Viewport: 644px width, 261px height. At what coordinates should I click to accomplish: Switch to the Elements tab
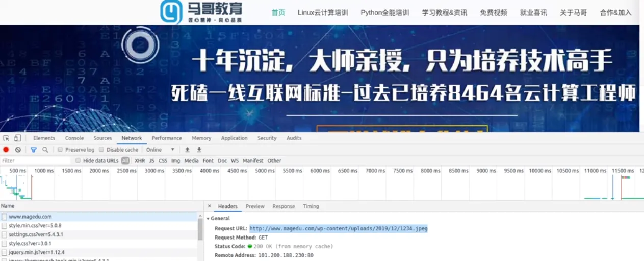pos(44,138)
